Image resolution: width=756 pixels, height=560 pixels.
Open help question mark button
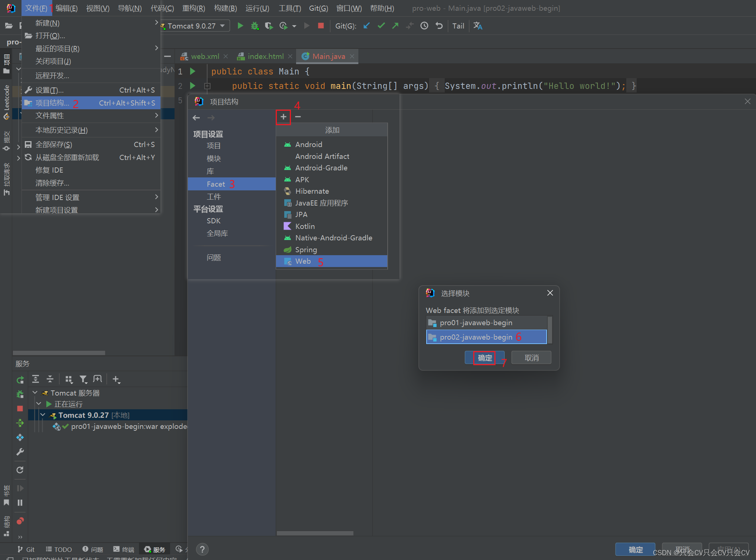(202, 549)
